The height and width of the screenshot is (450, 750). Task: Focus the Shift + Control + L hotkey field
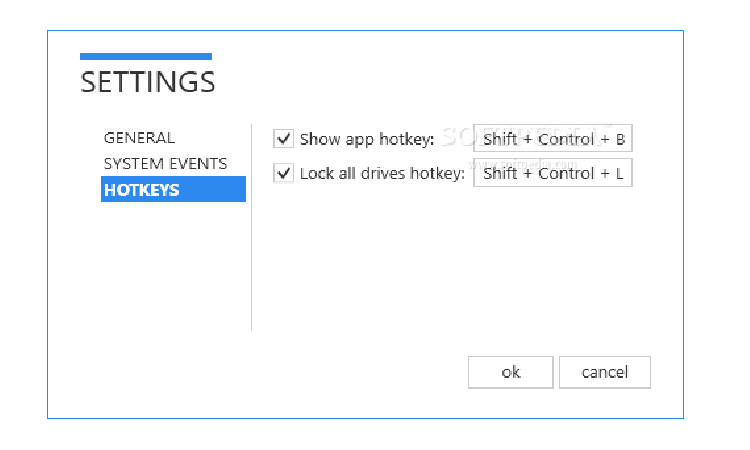click(553, 173)
